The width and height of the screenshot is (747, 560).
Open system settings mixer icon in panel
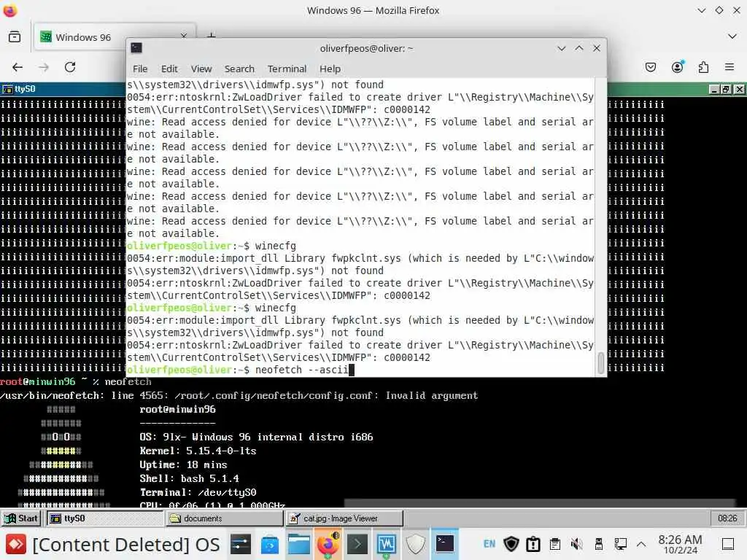[x=241, y=544]
